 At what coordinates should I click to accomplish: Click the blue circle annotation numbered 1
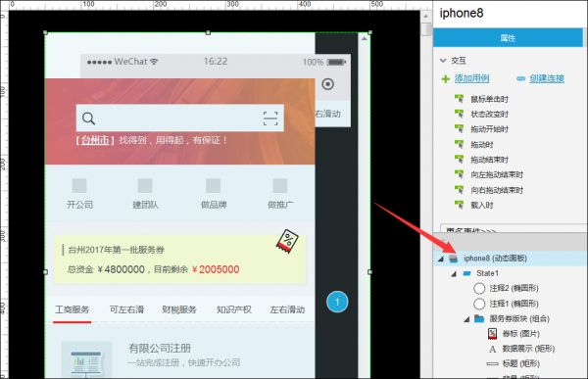pos(337,302)
